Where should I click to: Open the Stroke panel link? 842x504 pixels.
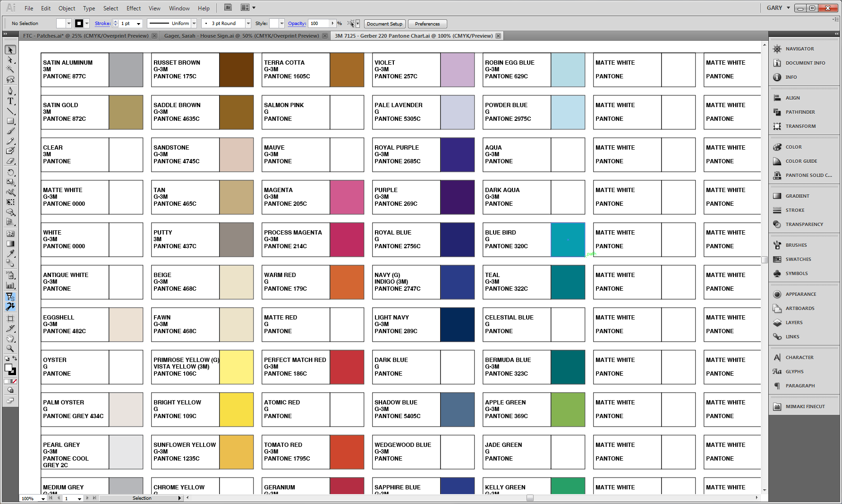click(x=102, y=23)
